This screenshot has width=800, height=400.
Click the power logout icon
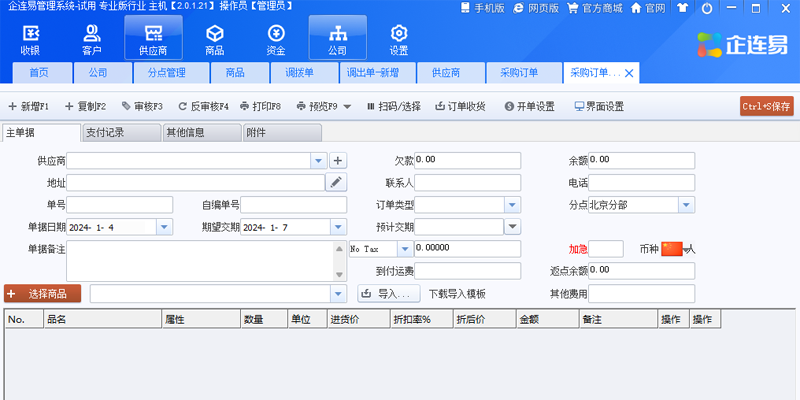(x=707, y=8)
